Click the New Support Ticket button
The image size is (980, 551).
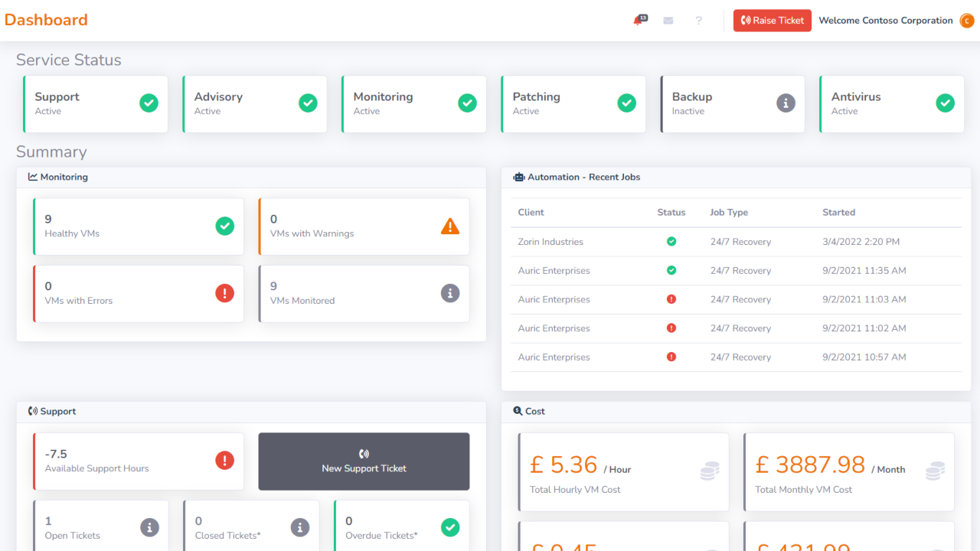[364, 461]
